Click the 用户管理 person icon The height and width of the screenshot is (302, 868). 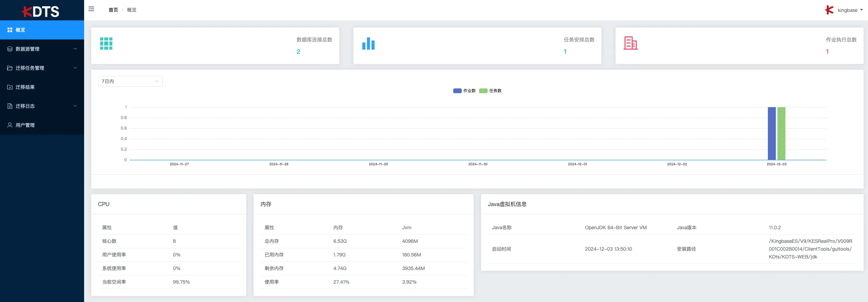point(10,125)
